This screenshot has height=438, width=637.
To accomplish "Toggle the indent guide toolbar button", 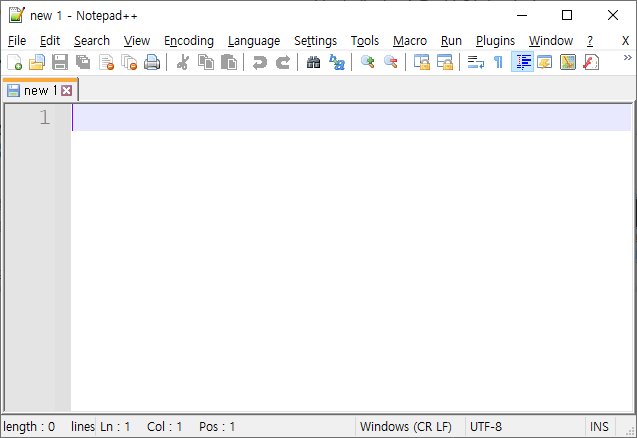I will (522, 62).
